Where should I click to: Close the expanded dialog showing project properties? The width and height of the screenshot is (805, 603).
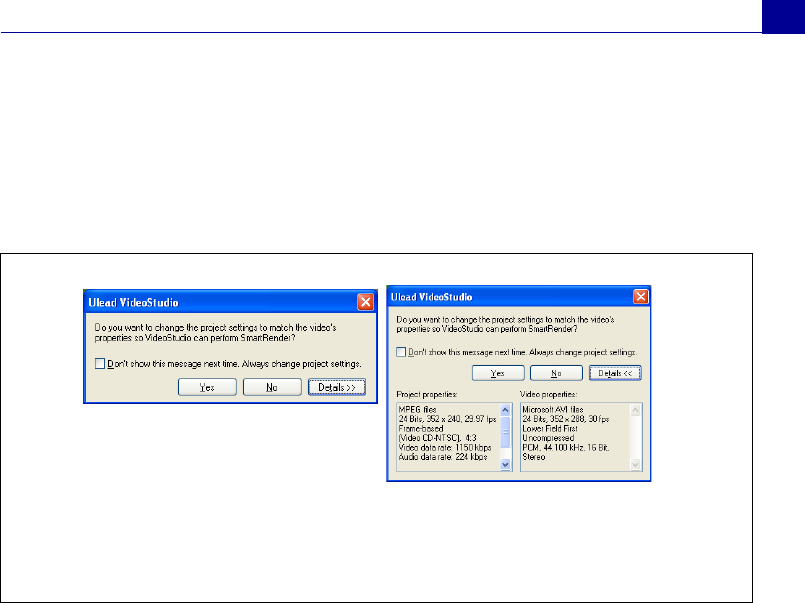click(x=641, y=296)
